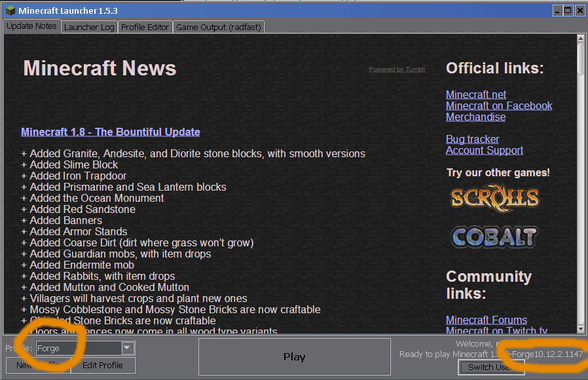Image resolution: width=588 pixels, height=380 pixels.
Task: Open the Profile dropdown showing Forge
Action: 127,348
